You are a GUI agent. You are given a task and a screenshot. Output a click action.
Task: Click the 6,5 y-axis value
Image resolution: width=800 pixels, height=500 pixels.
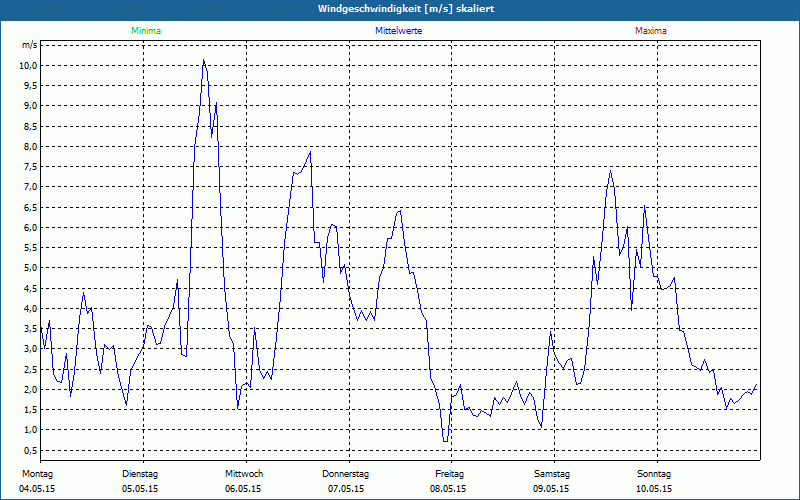coord(31,207)
